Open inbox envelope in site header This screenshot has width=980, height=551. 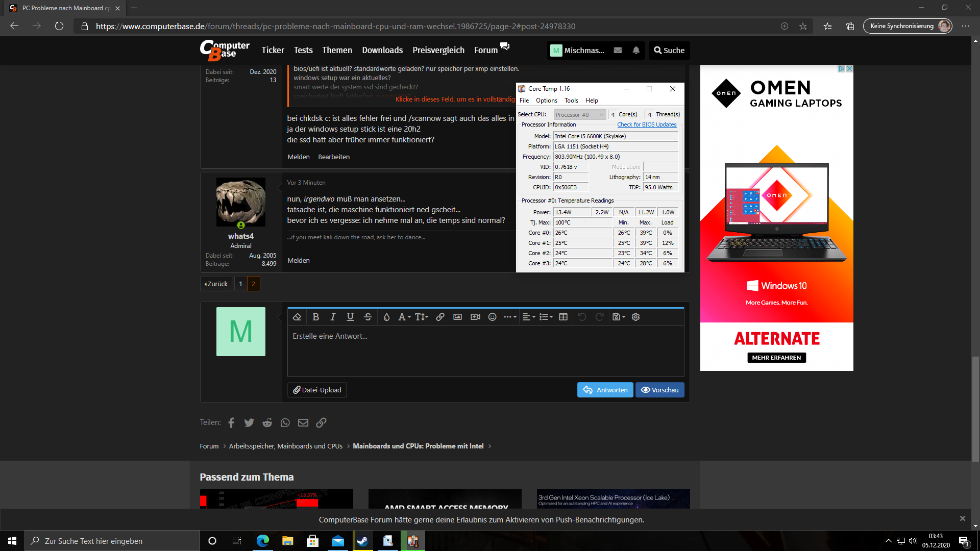(x=618, y=50)
